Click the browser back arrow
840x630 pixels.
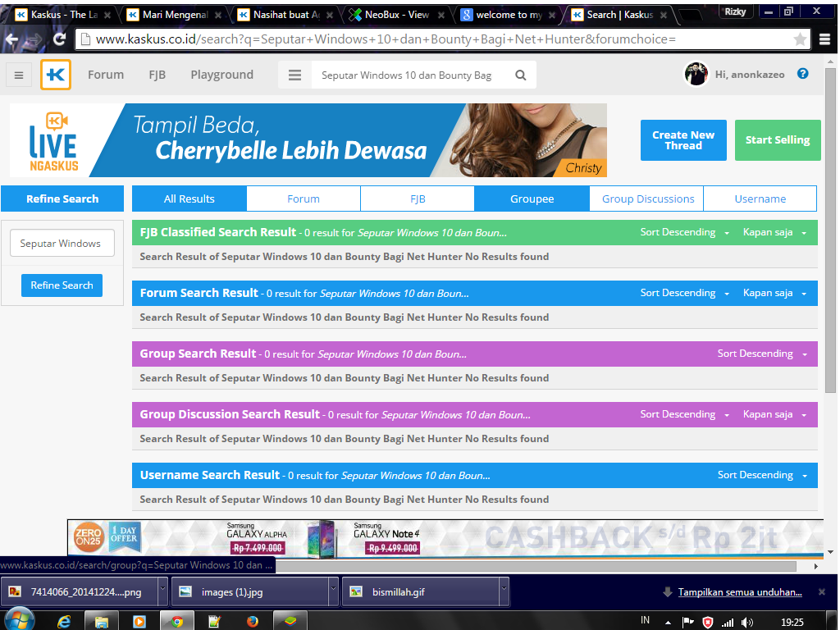click(11, 39)
